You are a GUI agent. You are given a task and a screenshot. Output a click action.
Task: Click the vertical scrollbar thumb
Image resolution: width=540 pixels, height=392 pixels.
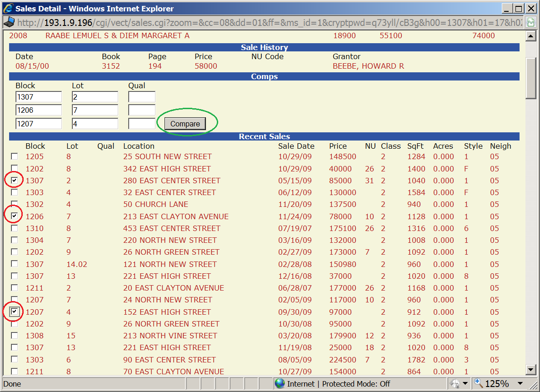point(531,78)
